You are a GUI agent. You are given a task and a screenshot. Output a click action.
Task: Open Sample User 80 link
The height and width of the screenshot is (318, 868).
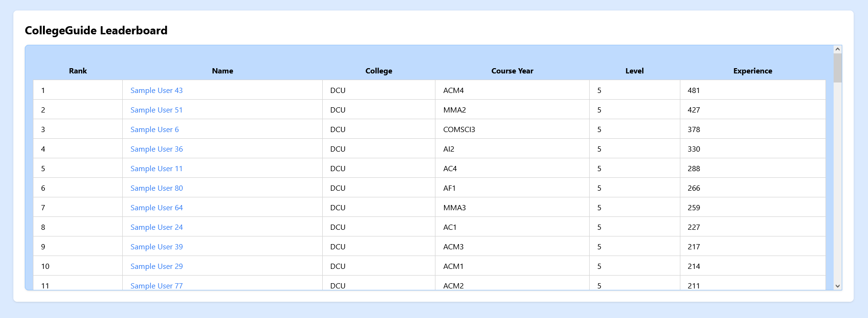157,188
